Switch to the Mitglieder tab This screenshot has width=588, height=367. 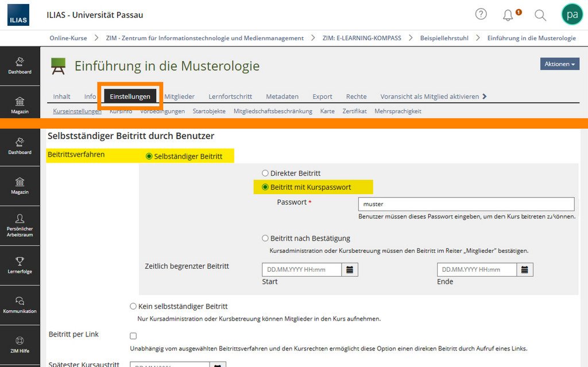click(179, 96)
